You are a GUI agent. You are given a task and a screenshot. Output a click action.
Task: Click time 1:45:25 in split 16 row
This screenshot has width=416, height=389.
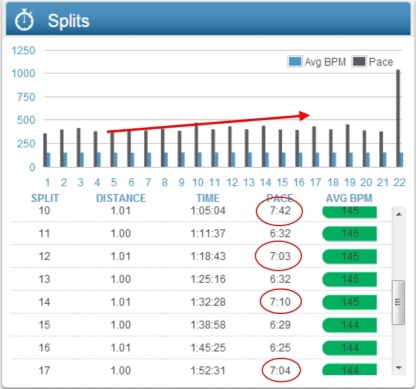coord(208,348)
